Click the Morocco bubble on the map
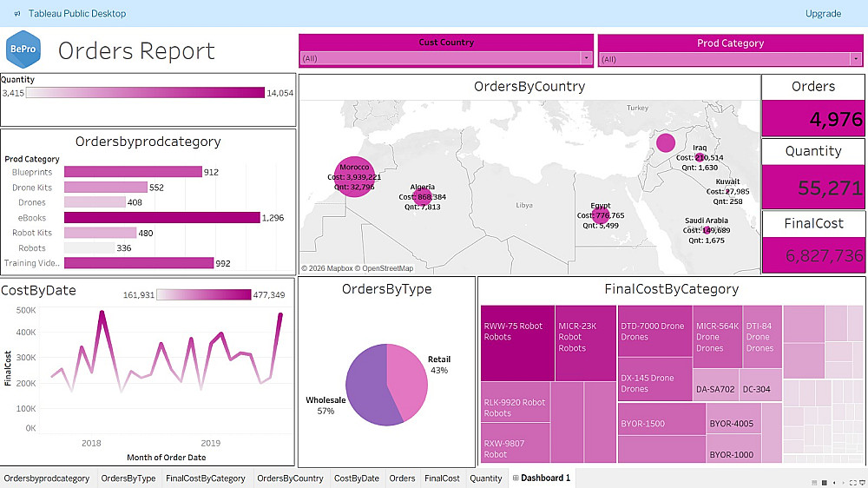The height and width of the screenshot is (488, 868). pyautogui.click(x=354, y=176)
